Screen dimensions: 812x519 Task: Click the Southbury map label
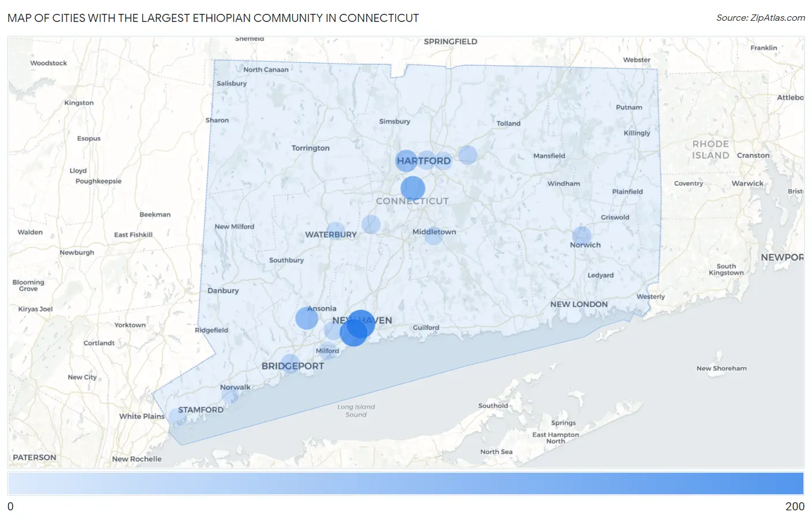(286, 260)
